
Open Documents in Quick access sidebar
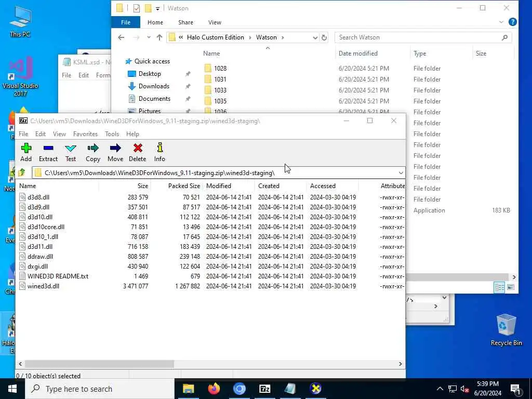(x=154, y=99)
